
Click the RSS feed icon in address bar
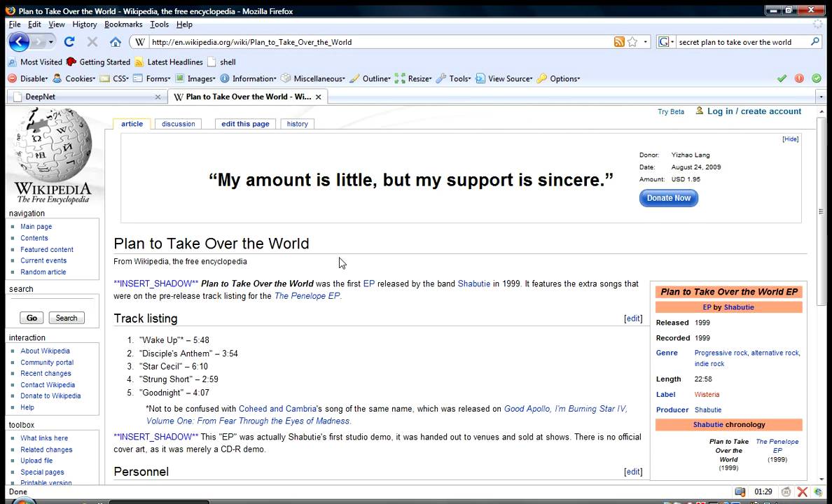point(618,42)
